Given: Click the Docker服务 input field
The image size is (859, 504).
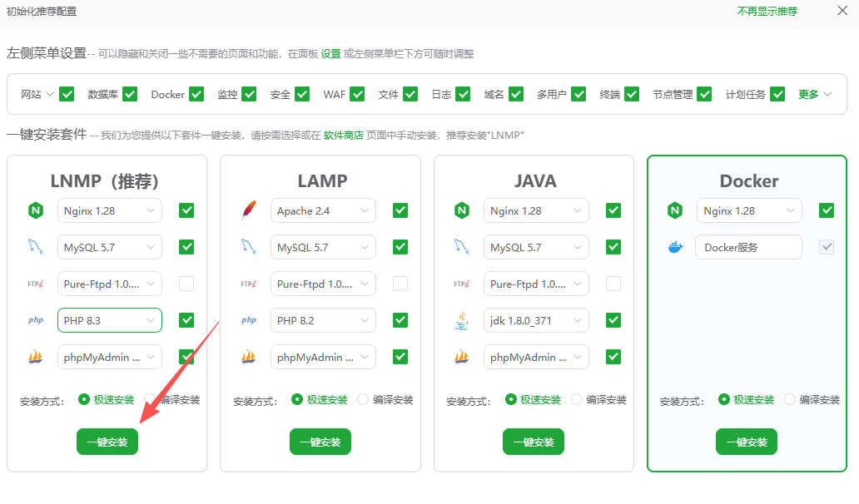Looking at the screenshot, I should click(747, 247).
